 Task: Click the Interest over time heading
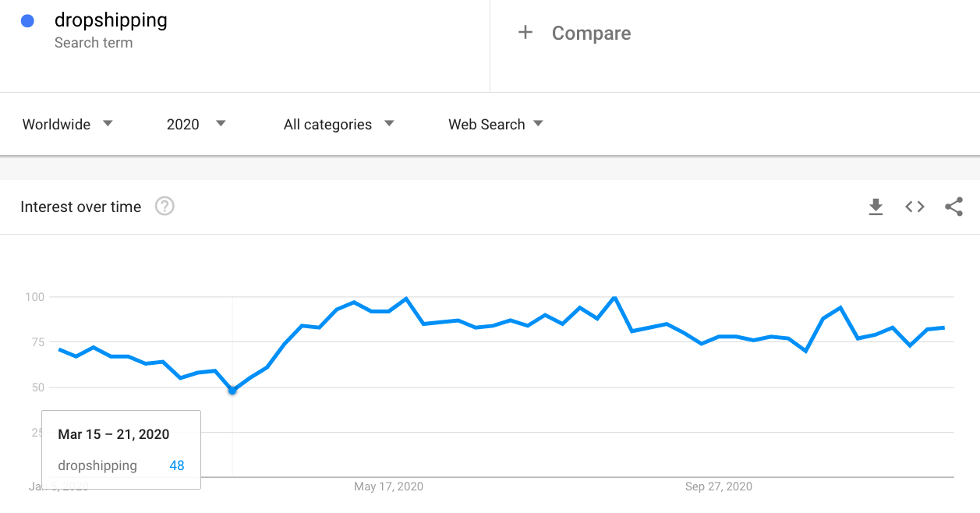tap(81, 207)
